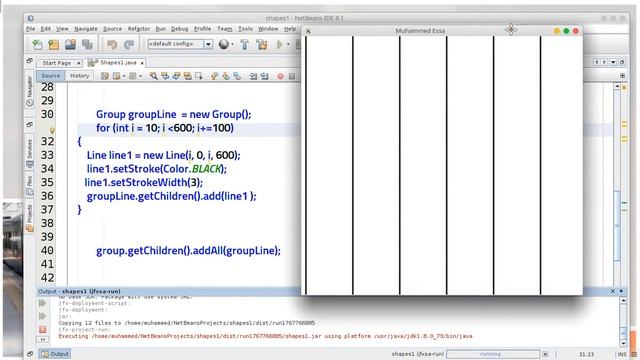Click the Redo toolbar icon
This screenshot has height=360, width=640.
[129, 44]
